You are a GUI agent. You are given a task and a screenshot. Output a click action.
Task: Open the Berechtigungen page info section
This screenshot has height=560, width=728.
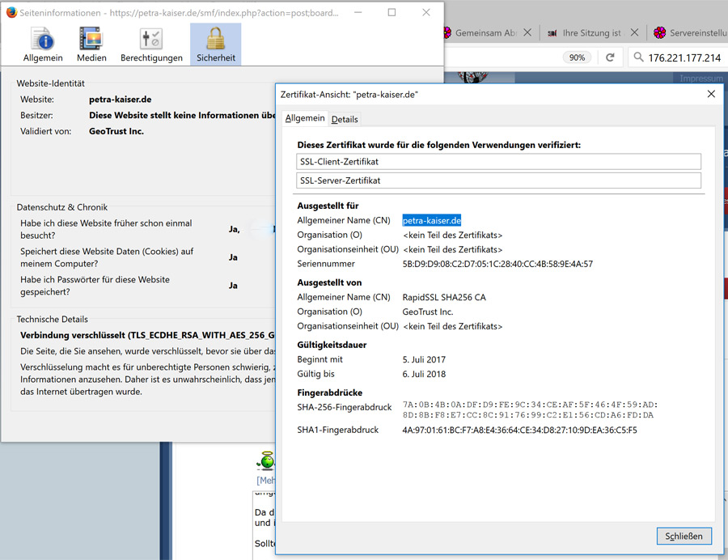[x=151, y=45]
